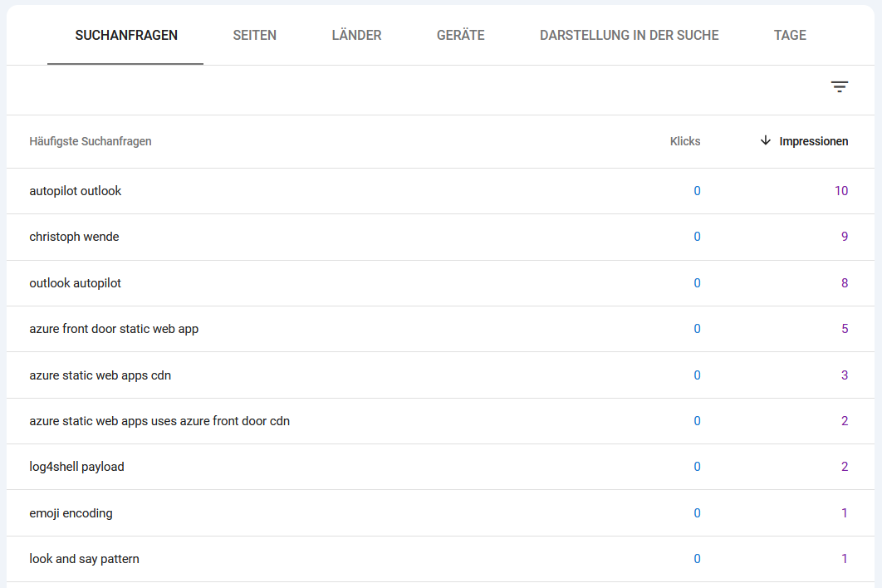Select the 'outlook autopilot' query
The height and width of the screenshot is (588, 882).
[x=75, y=282]
